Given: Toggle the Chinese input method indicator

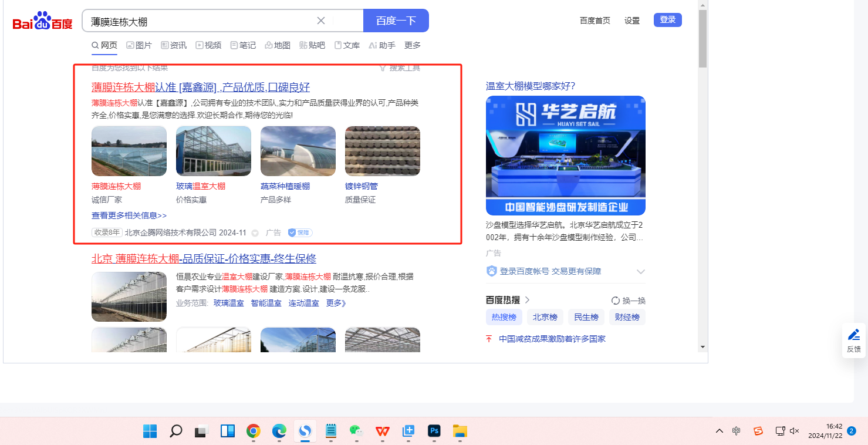Looking at the screenshot, I should 737,431.
